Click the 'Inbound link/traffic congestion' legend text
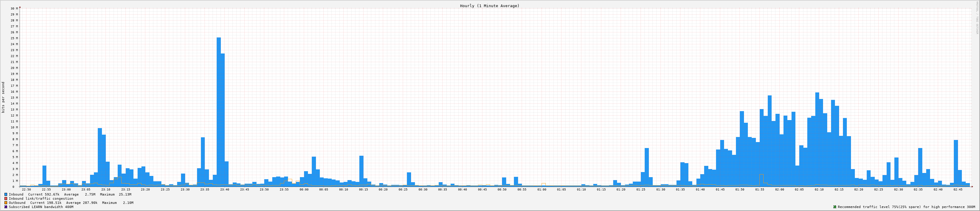 (41, 199)
